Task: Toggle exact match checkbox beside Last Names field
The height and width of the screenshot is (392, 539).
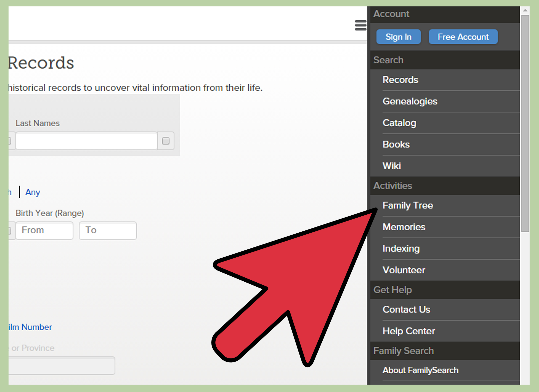Action: (166, 141)
